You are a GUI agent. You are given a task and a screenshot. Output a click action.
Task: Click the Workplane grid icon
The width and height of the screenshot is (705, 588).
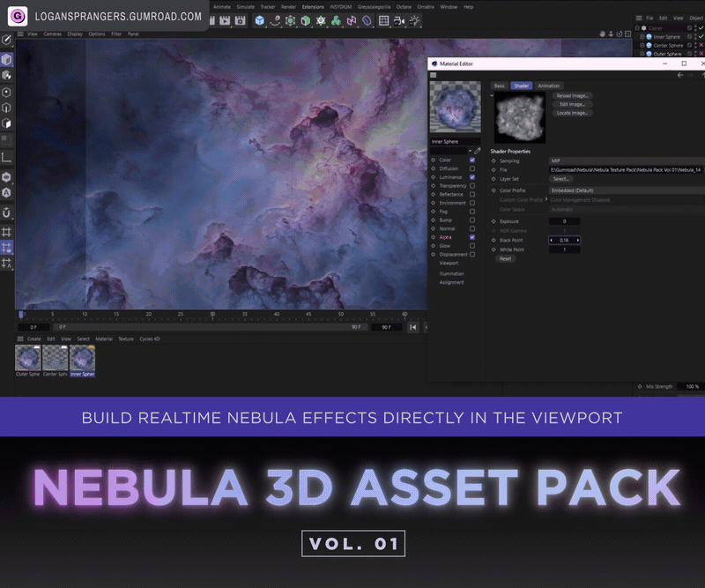coord(6,232)
